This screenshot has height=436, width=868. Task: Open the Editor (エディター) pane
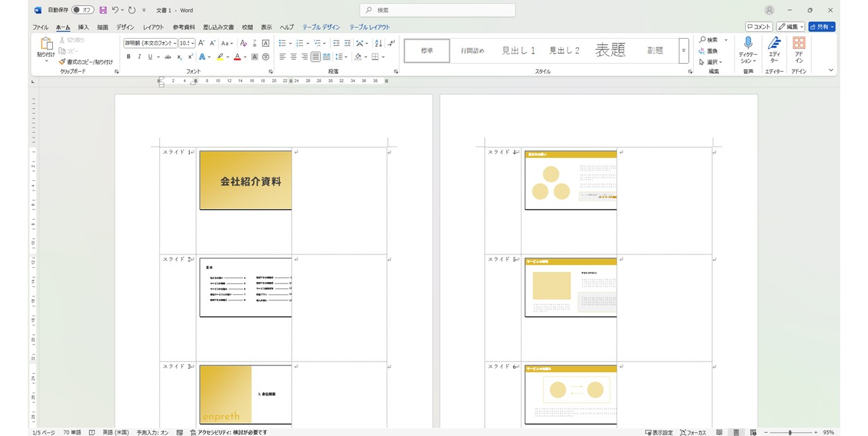pyautogui.click(x=774, y=49)
